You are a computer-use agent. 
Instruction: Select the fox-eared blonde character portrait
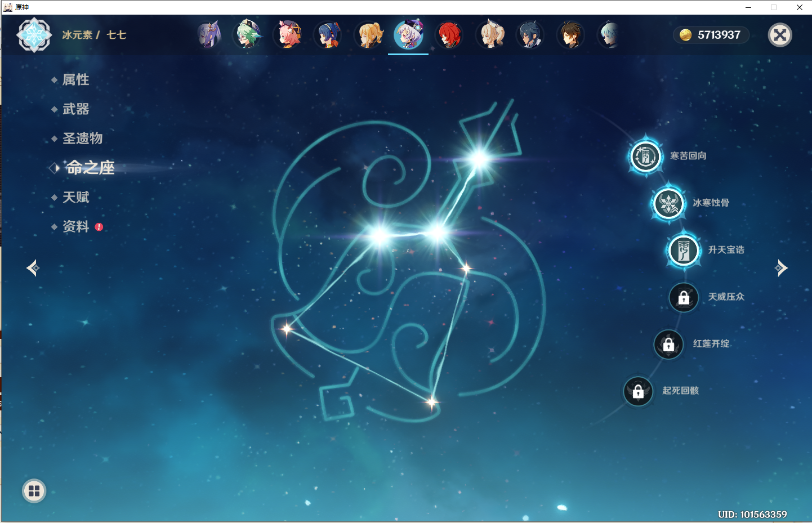click(x=490, y=35)
